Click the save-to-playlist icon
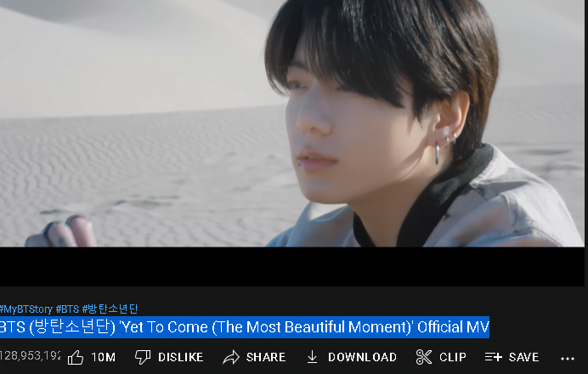 (493, 357)
